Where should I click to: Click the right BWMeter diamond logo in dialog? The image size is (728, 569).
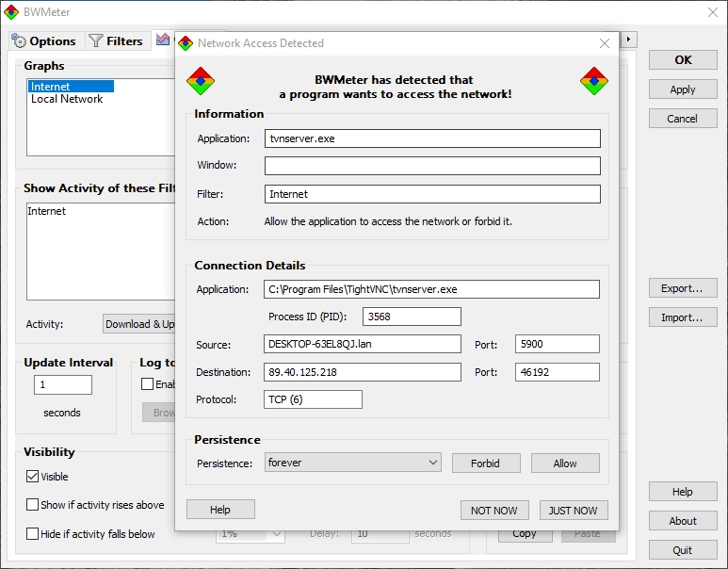click(594, 81)
